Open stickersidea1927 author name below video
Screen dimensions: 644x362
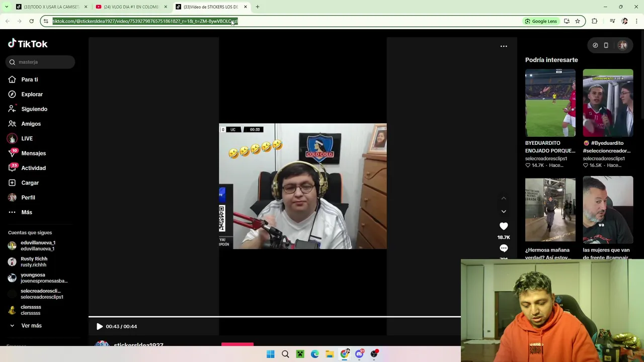[x=138, y=344]
